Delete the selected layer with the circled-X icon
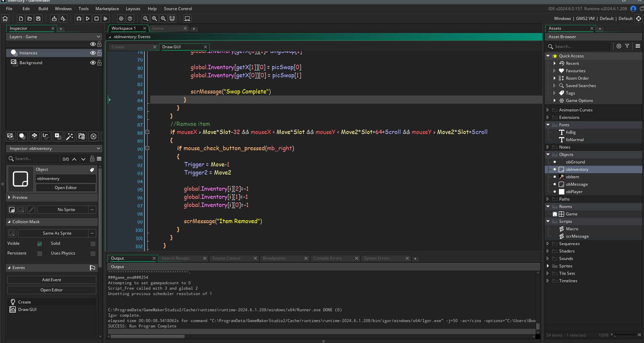 pos(93,136)
